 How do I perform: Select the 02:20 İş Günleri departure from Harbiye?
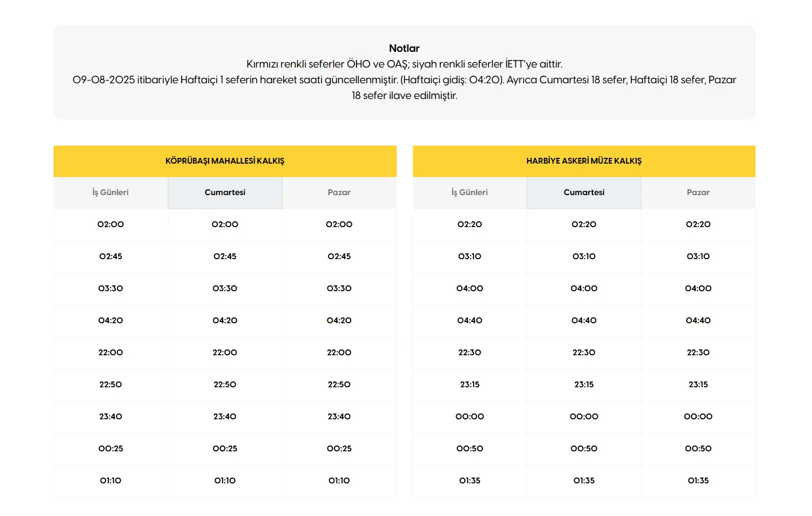pos(469,225)
